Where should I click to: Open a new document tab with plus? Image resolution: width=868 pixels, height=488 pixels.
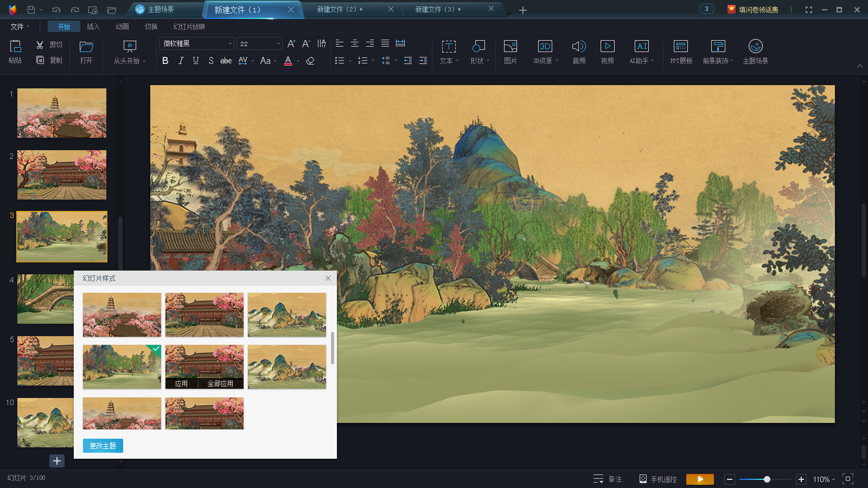coord(523,10)
